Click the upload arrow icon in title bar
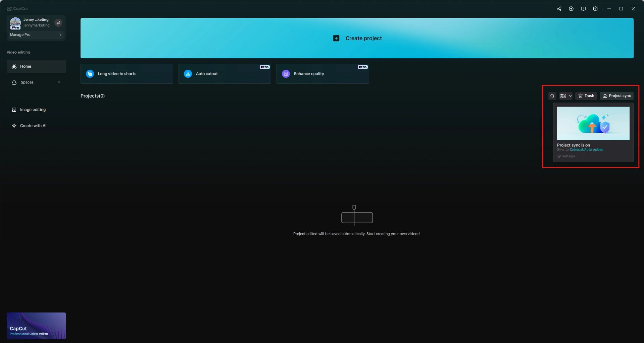Viewport: 644px width, 343px height. (571, 9)
